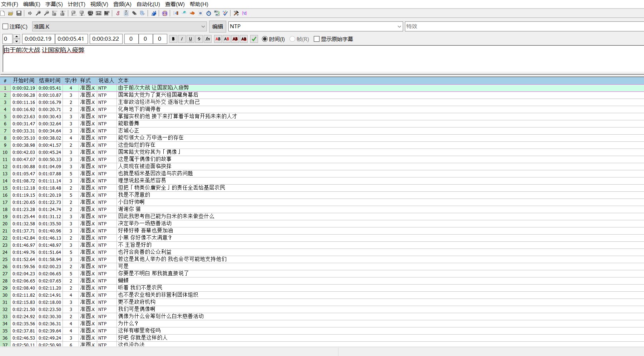Open a subtitle file with folder icon
Viewport: 644px width, 356px height.
pos(11,13)
